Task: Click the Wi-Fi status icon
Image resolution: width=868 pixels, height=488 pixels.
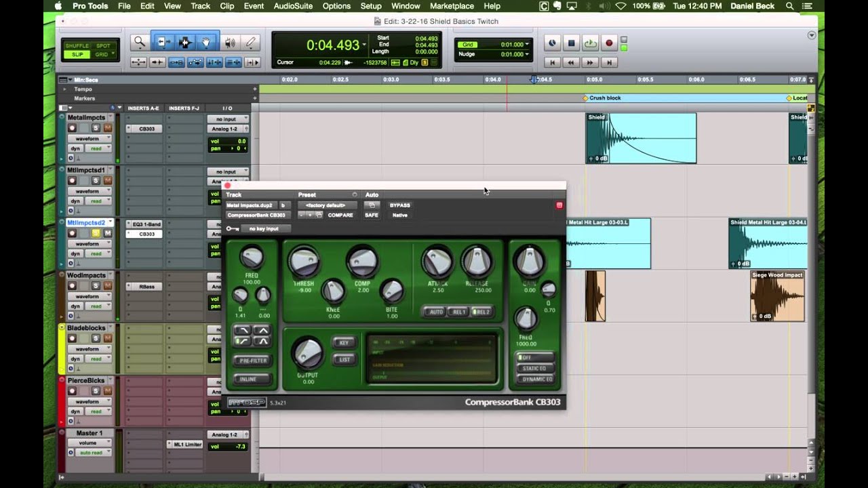Action: point(620,6)
